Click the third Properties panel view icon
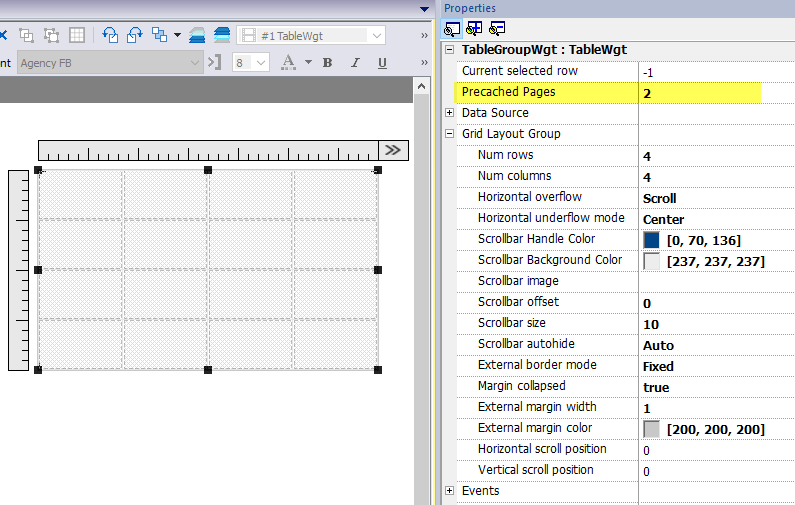Image resolution: width=795 pixels, height=505 pixels. [497, 27]
